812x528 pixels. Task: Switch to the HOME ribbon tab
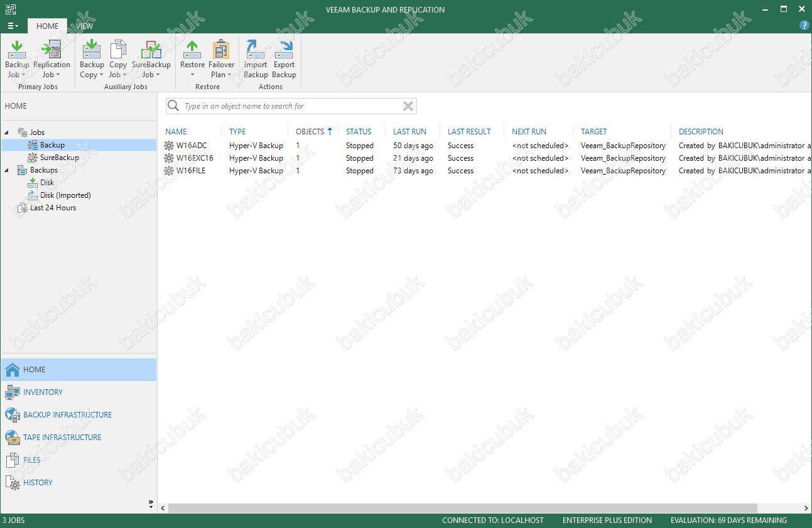pos(48,26)
